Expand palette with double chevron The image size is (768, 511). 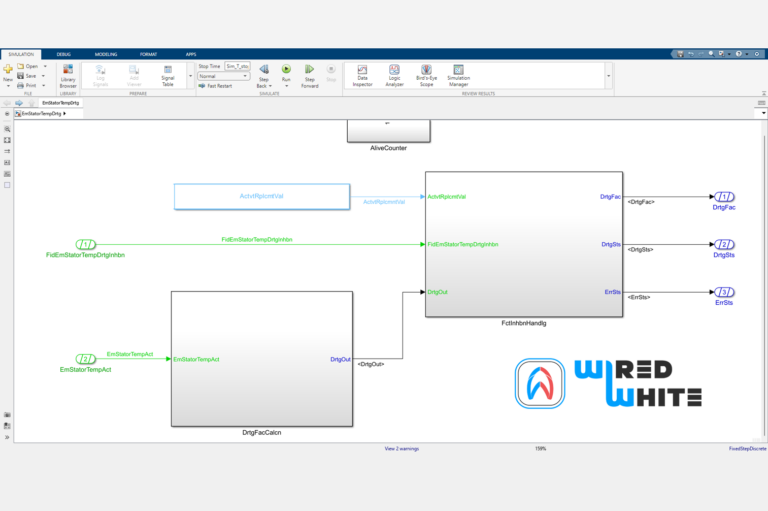pyautogui.click(x=7, y=437)
